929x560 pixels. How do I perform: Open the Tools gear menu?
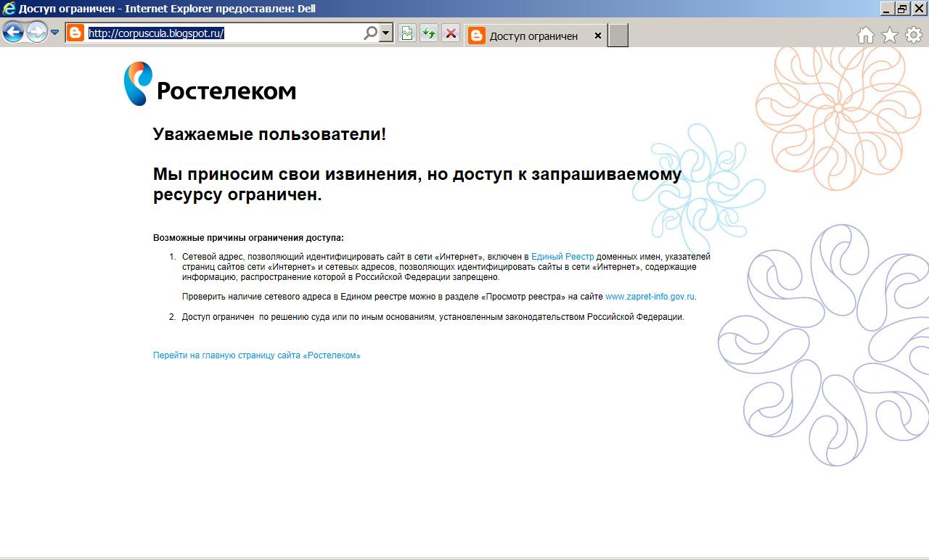[x=914, y=35]
